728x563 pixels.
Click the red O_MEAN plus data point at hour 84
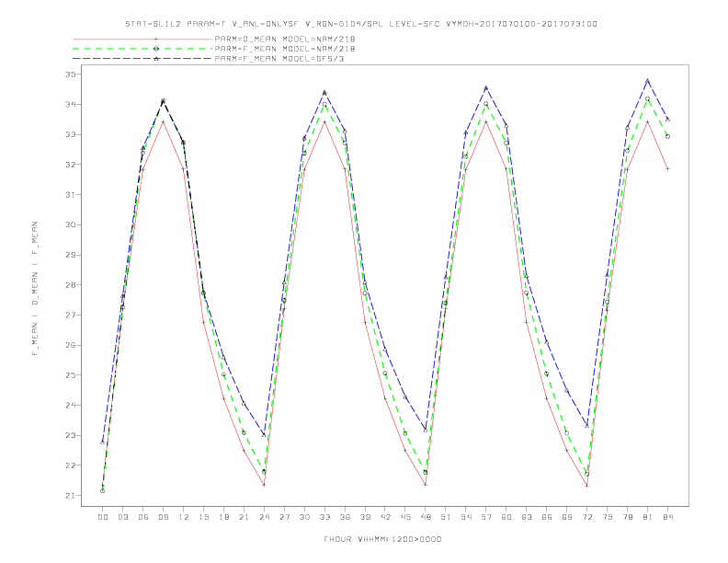(x=667, y=169)
